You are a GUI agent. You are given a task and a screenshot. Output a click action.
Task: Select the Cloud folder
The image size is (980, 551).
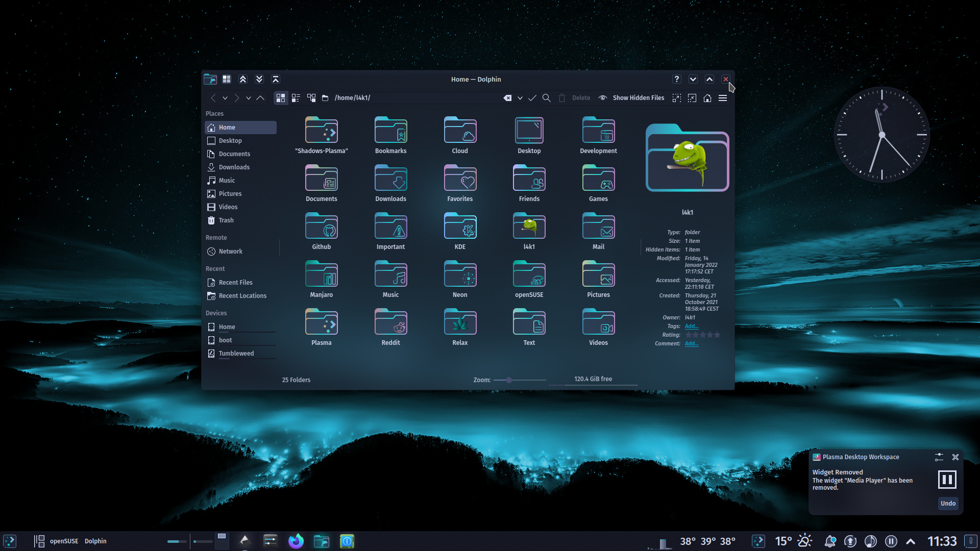click(x=460, y=136)
